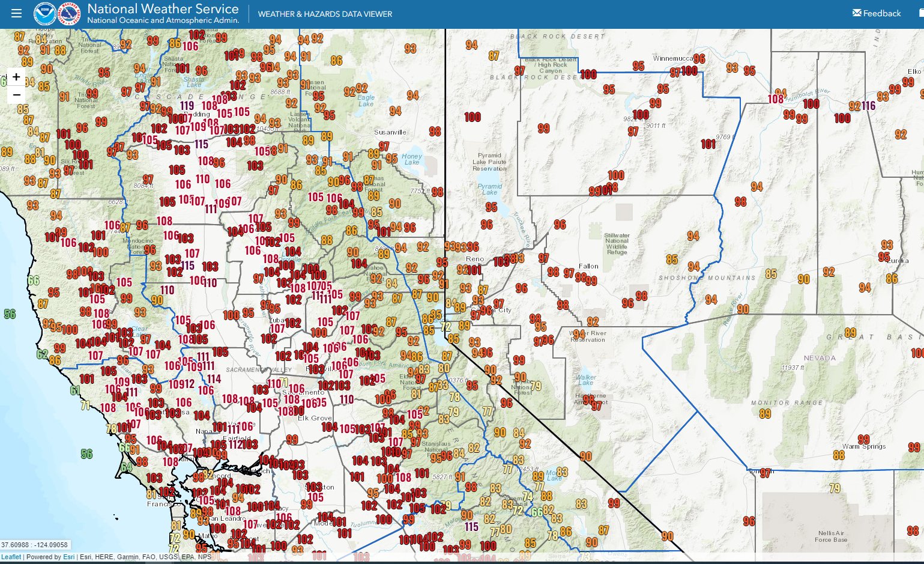The height and width of the screenshot is (564, 924).
Task: Zoom out using the minus control
Action: pyautogui.click(x=16, y=94)
